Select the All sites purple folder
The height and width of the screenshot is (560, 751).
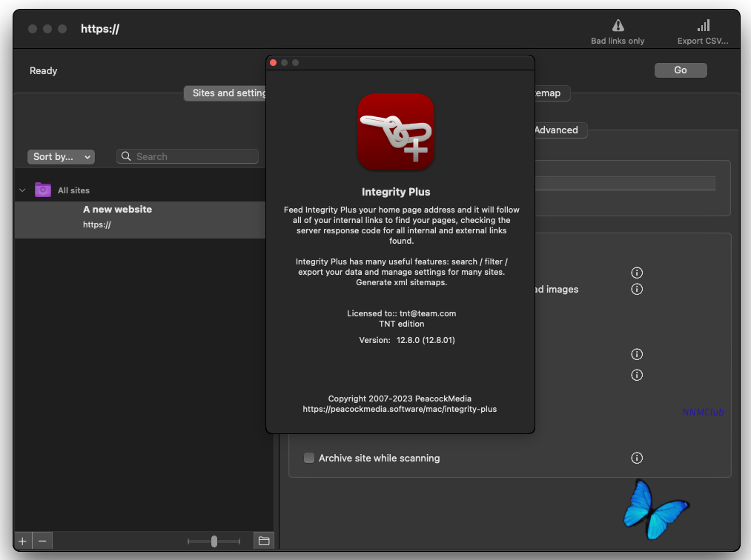tap(42, 190)
